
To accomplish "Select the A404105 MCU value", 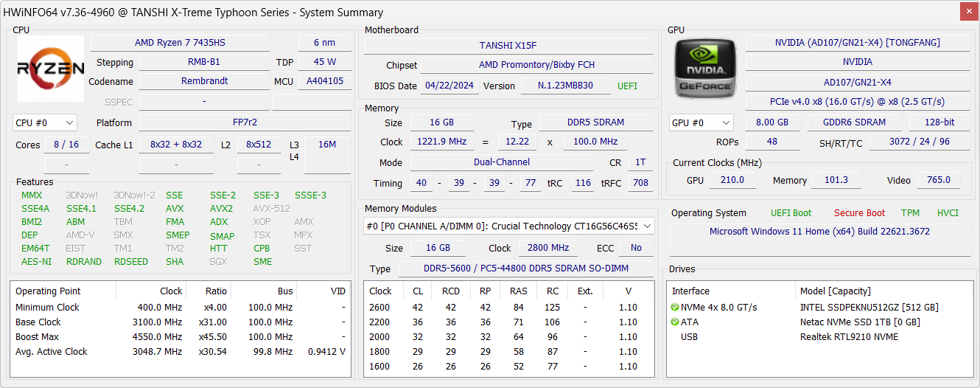I will [324, 81].
